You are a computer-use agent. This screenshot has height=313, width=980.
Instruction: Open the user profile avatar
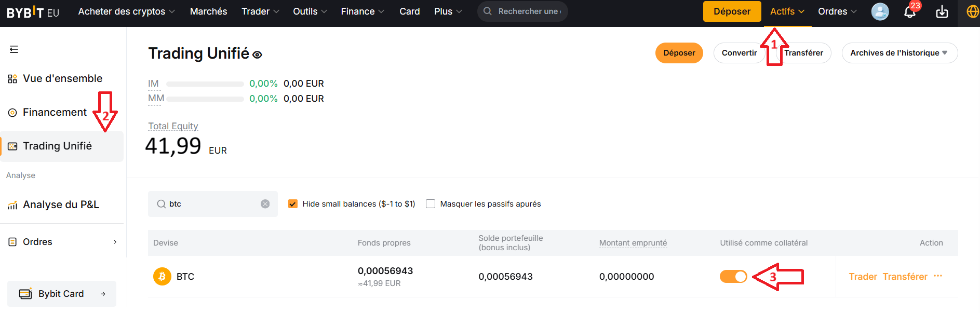tap(880, 11)
